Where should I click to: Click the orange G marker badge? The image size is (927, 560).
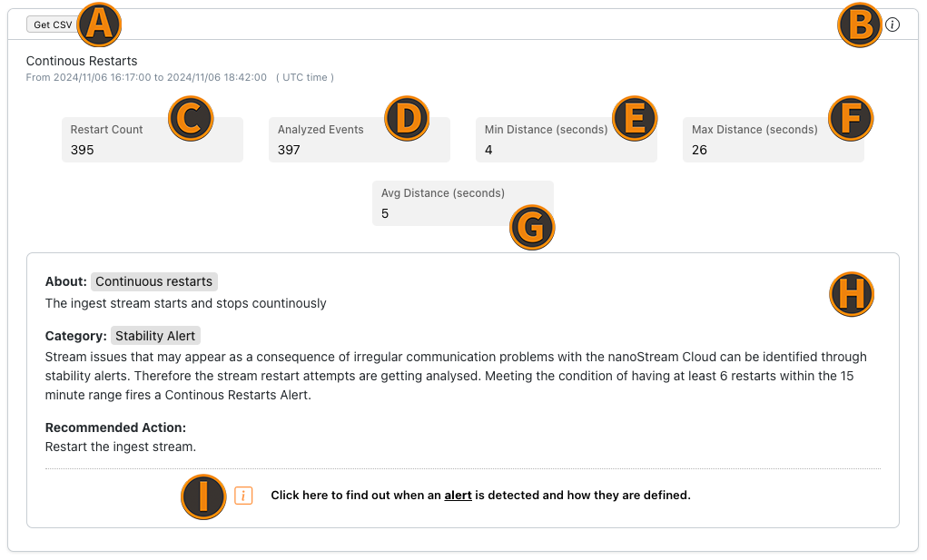(x=532, y=228)
